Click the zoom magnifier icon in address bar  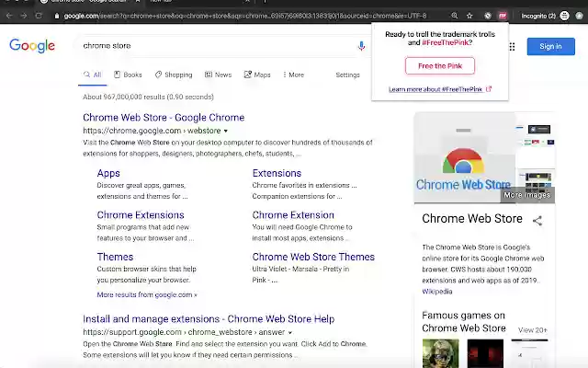[x=455, y=16]
